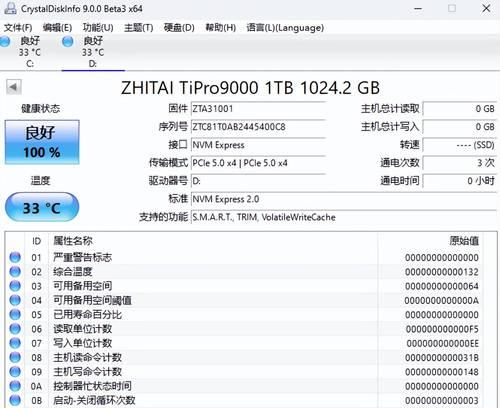
Task: Click the 良好 100 % health status button
Action: pos(42,142)
